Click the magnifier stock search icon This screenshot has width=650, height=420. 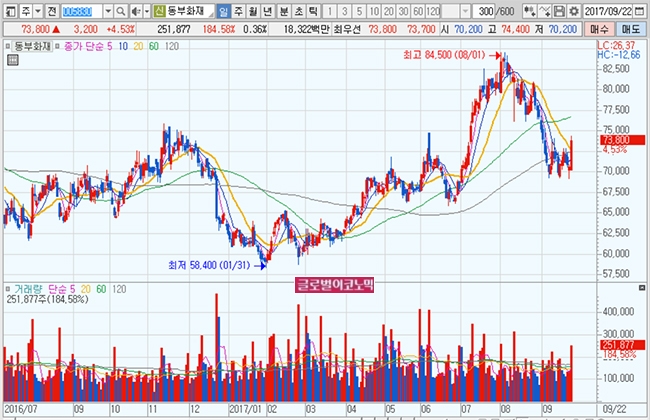[x=118, y=10]
